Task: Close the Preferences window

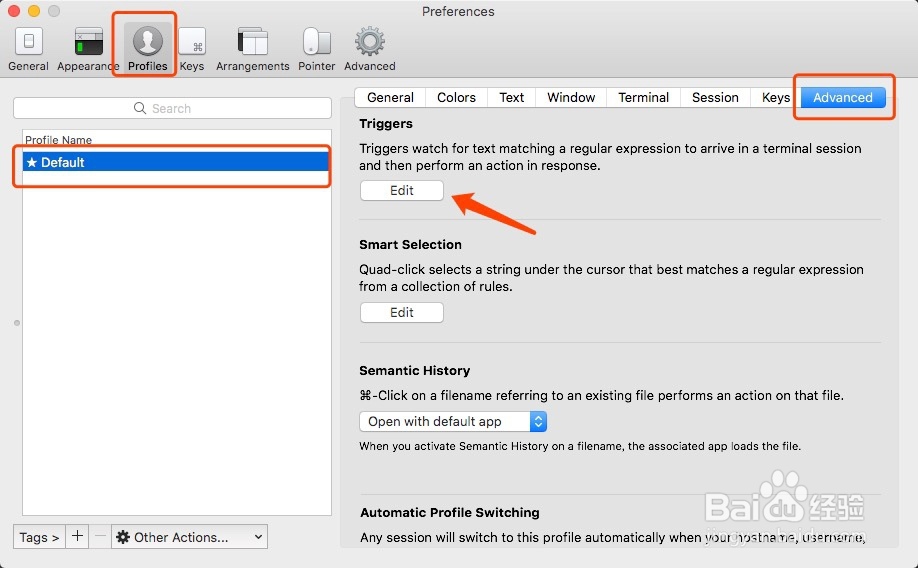Action: pyautogui.click(x=14, y=11)
